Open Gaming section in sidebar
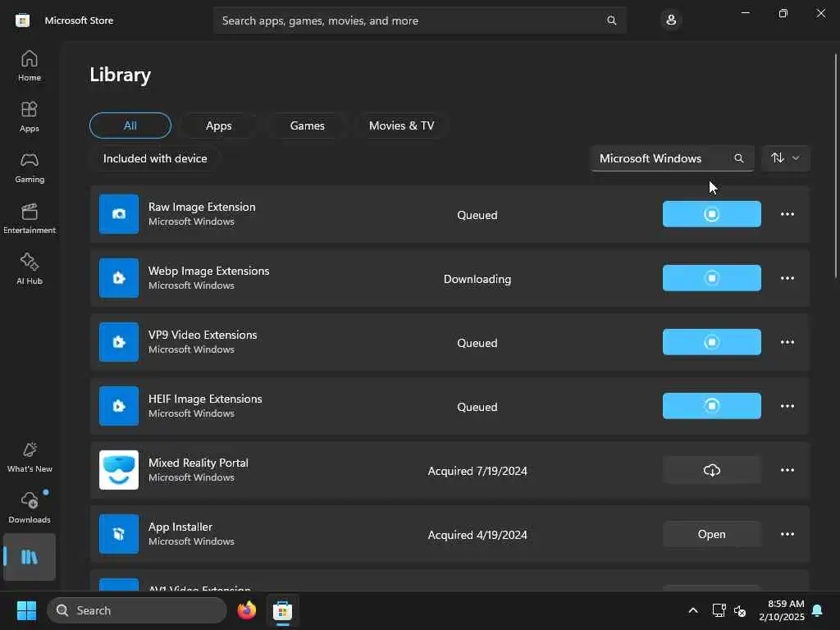The height and width of the screenshot is (630, 840). [30, 167]
